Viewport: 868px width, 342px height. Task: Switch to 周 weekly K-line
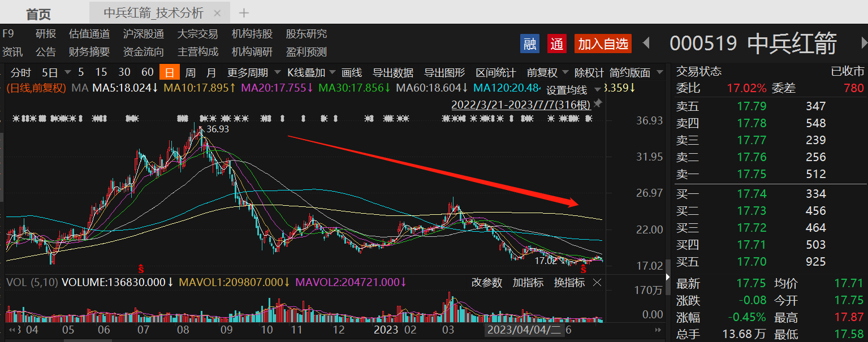point(191,72)
